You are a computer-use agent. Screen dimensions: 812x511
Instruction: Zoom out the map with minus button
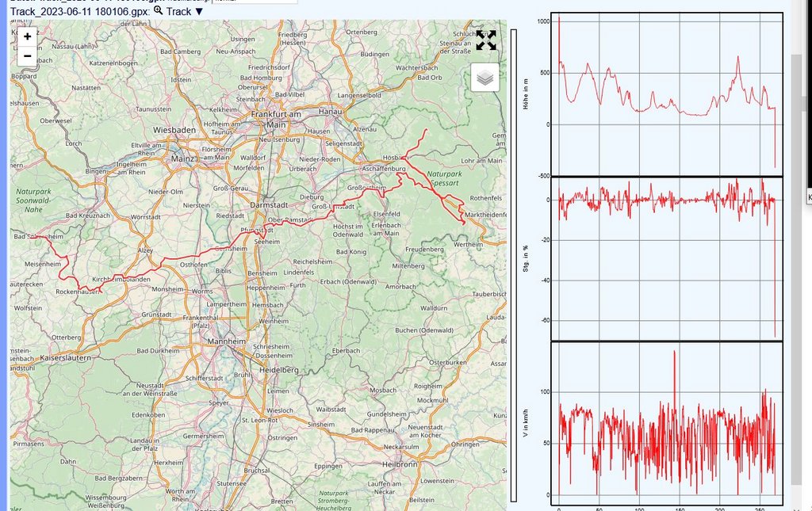(28, 56)
